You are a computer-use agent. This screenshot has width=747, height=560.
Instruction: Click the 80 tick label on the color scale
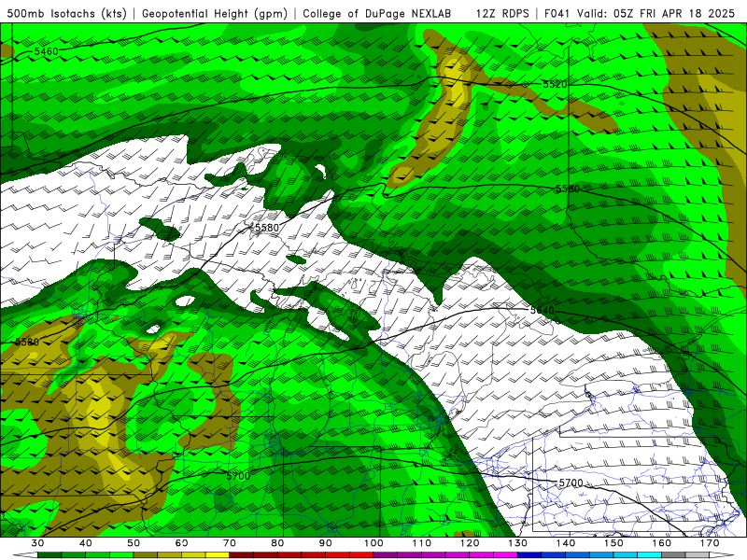(277, 543)
